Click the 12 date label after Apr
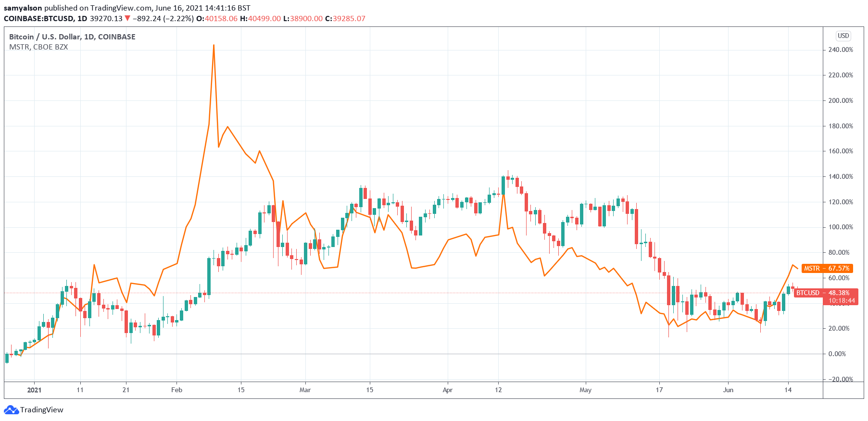868x421 pixels. [498, 390]
